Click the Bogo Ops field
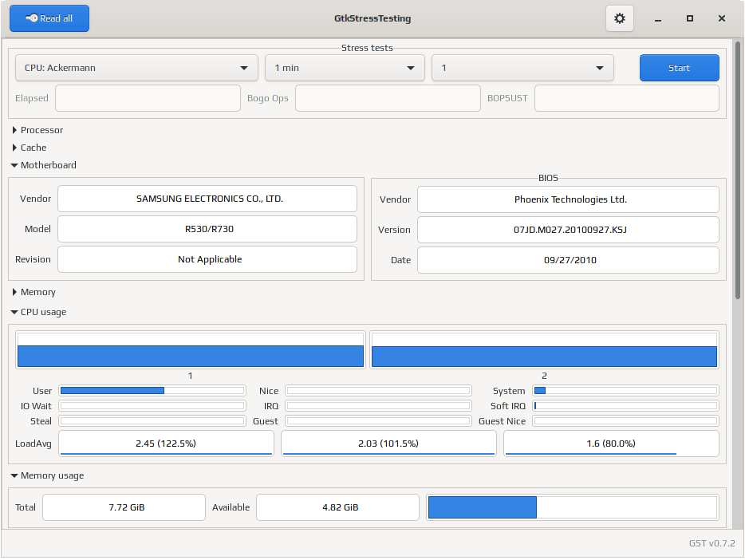The height and width of the screenshot is (560, 745). tap(388, 98)
